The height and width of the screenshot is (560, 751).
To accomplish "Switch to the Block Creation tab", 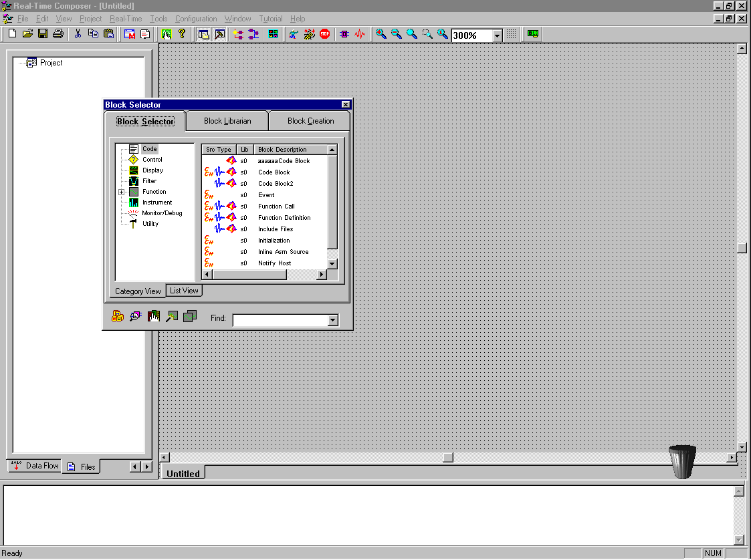I will pyautogui.click(x=310, y=121).
